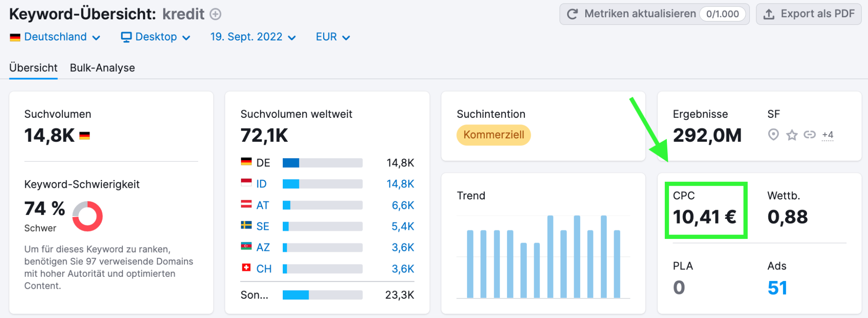Click the plus icon next to kredit

tap(215, 14)
